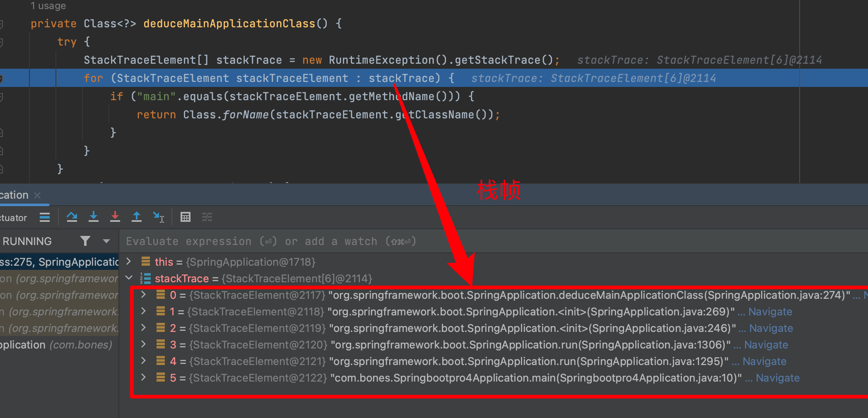This screenshot has width=868, height=418.
Task: Expand stack trace element 0
Action: 143,294
